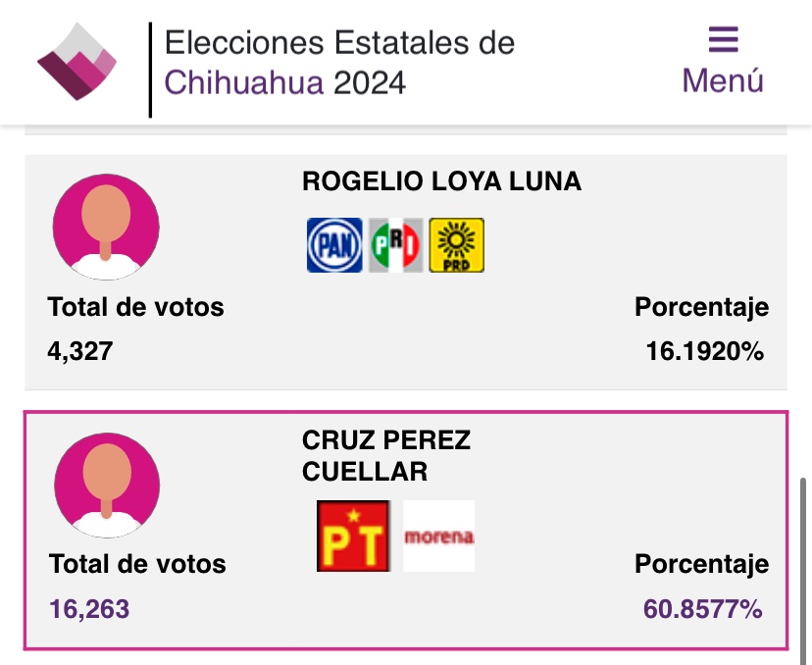Viewport: 812px width, 665px height.
Task: Click the Porcentaje label in Cruz Perez card
Action: [701, 564]
